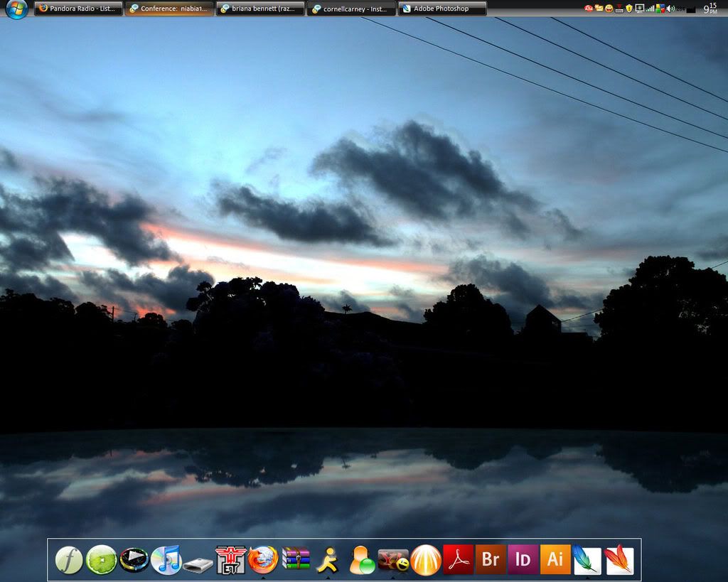Image resolution: width=728 pixels, height=582 pixels.
Task: Open cornellcarney instant message taskbar button
Action: [x=351, y=9]
